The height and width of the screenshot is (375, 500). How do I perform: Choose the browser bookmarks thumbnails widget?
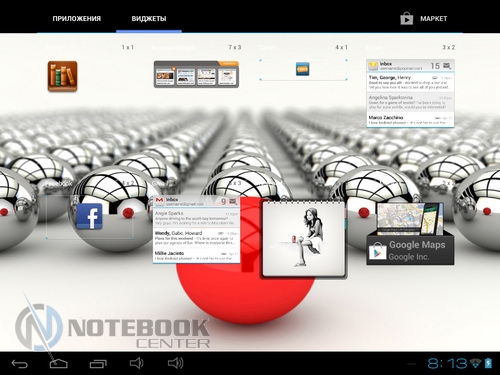pos(196,74)
